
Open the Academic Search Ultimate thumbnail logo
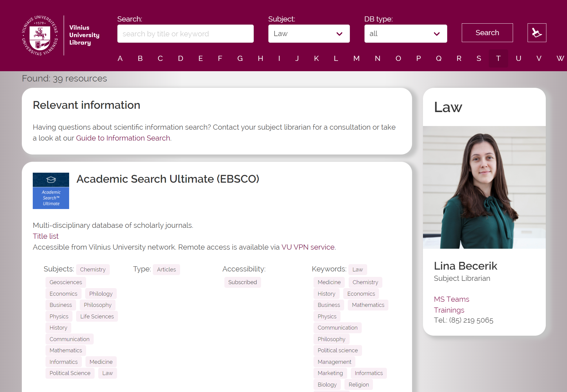(x=51, y=191)
